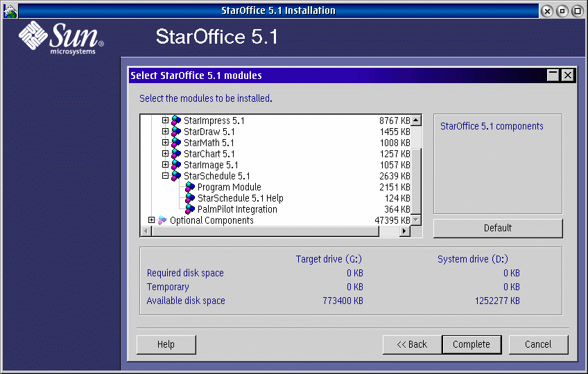Image resolution: width=588 pixels, height=374 pixels.
Task: Select the StarDraw 5.1 row label
Action: (x=209, y=132)
